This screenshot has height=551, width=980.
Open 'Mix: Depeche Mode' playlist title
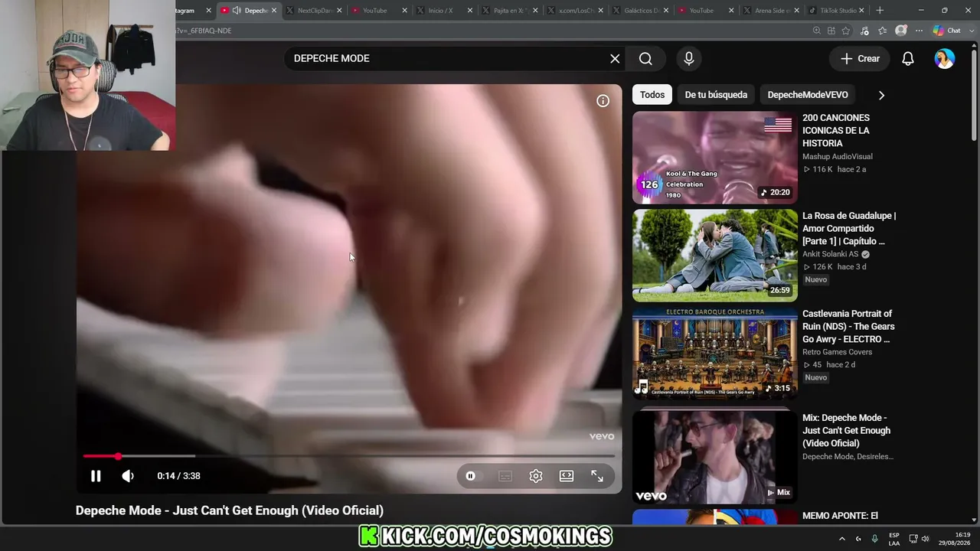pyautogui.click(x=846, y=430)
